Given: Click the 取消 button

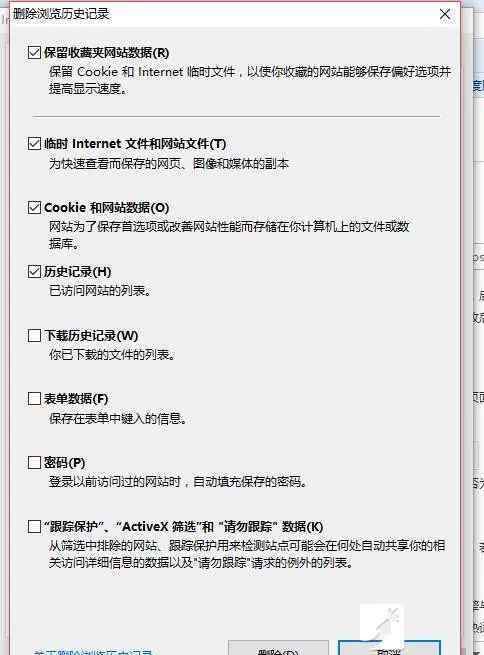Looking at the screenshot, I should click(x=389, y=648).
